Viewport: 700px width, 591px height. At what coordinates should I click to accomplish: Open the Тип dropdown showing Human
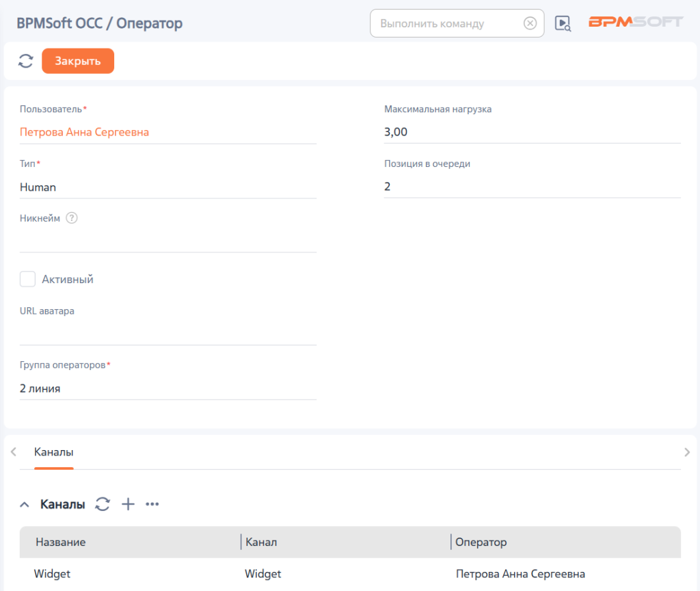coord(168,187)
